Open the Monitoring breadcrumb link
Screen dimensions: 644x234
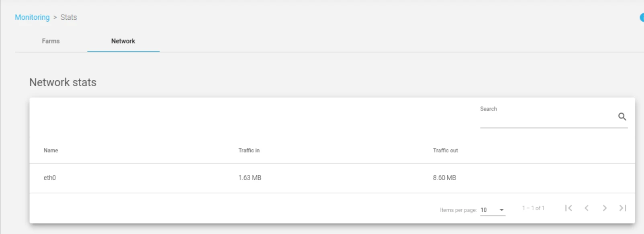[x=32, y=17]
